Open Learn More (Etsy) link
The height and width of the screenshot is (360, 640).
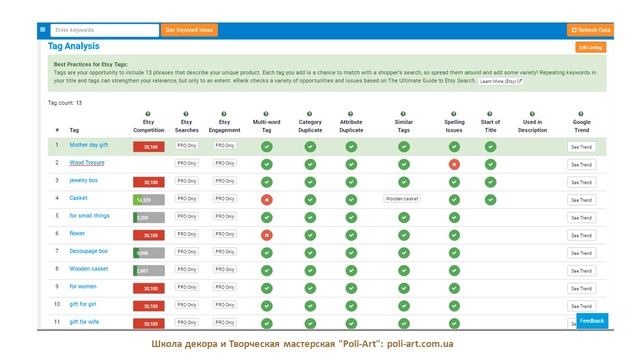[501, 81]
